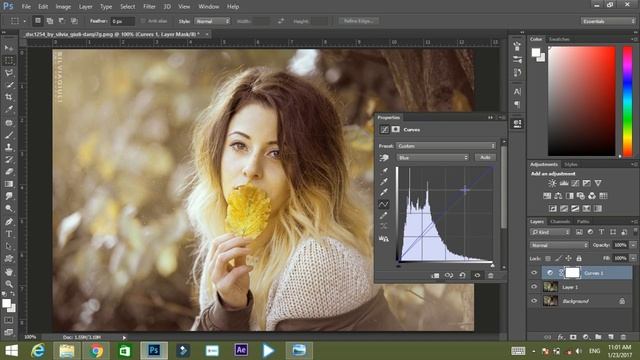The image size is (640, 360).
Task: Pick a red shade in the color field
Action: pyautogui.click(x=582, y=101)
